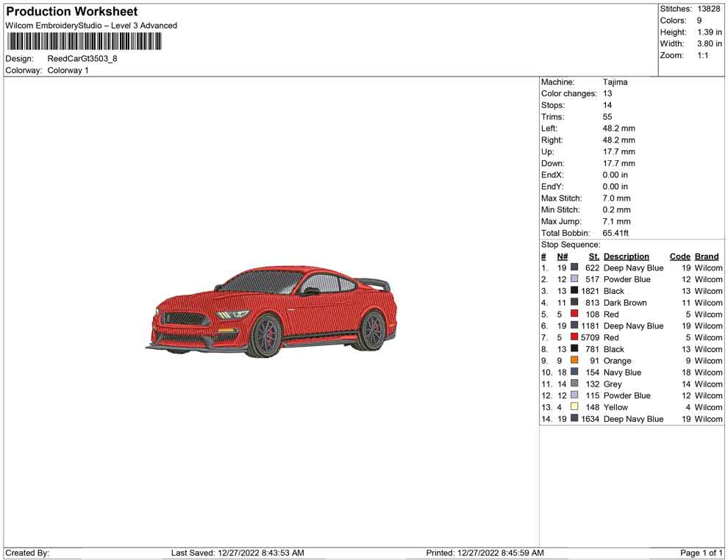Viewport: 728px width, 560px height.
Task: Click the St. stitch count column header
Action: 593,256
